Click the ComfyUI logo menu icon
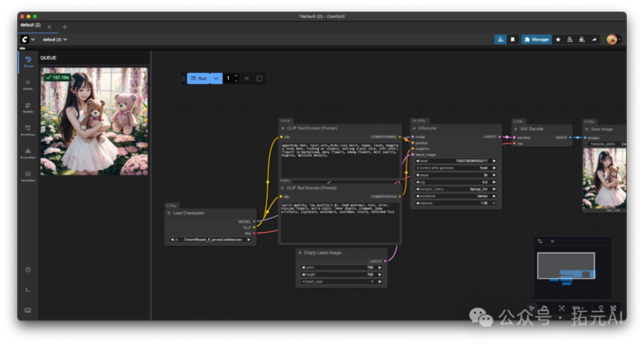 coord(25,40)
